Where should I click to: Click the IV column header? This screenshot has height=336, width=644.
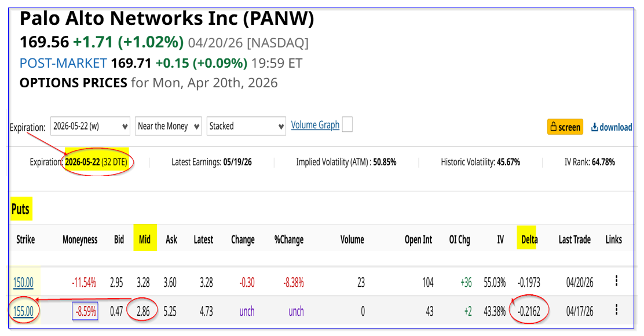500,239
